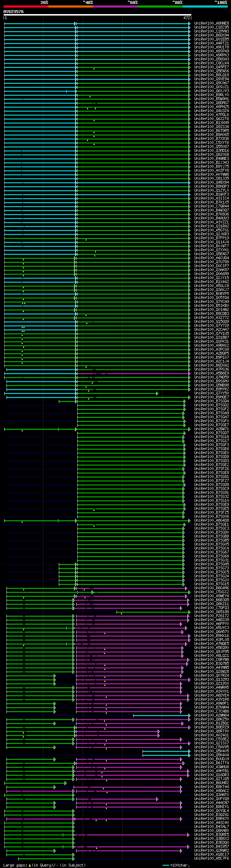Open the UniRef100_A2BW71 hit label
The image size is (231, 868).
click(x=212, y=429)
